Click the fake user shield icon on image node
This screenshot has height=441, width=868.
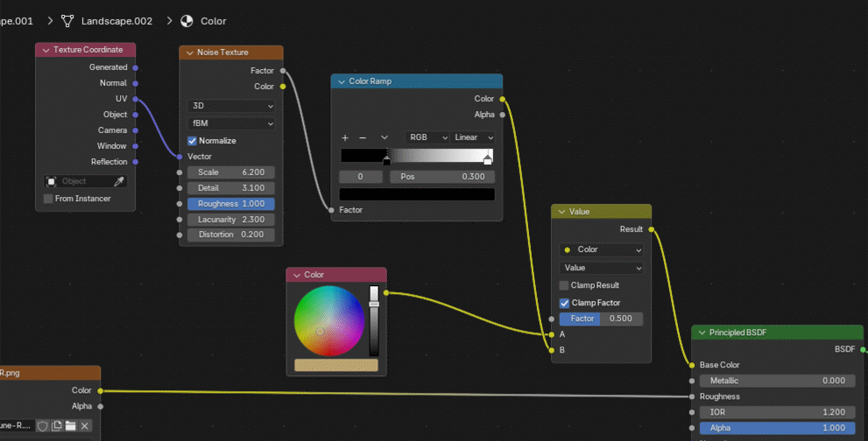(43, 425)
